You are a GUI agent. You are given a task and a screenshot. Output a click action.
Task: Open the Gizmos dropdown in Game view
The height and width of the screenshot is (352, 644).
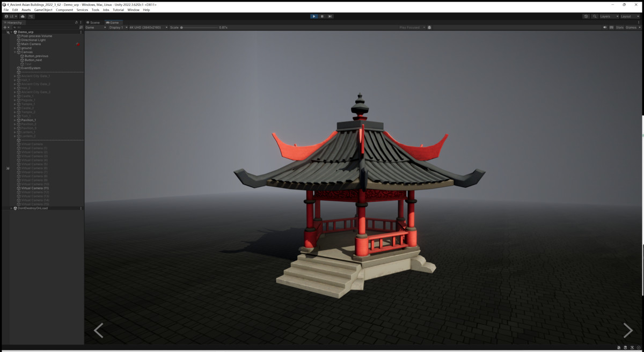632,27
